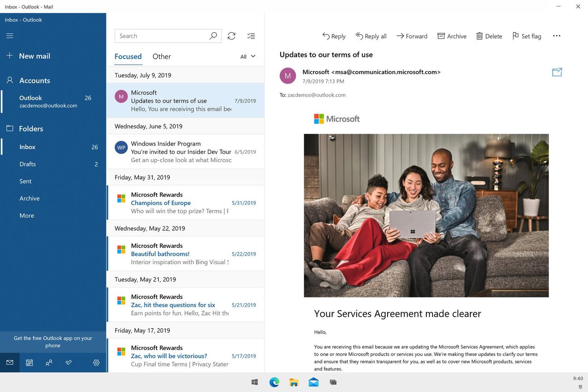Collapse the hamburger navigation menu
Viewport: 588px width, 392px height.
pos(10,36)
